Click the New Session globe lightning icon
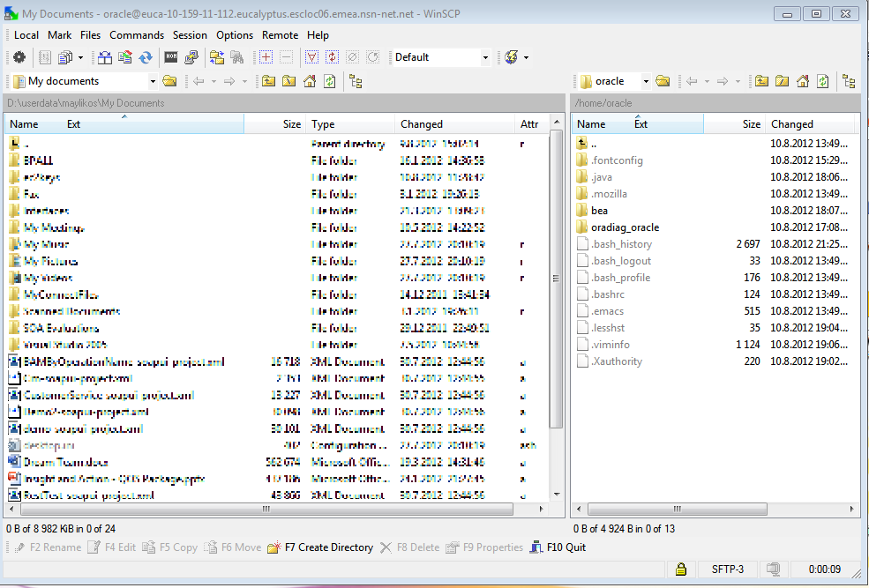869x588 pixels. click(512, 57)
